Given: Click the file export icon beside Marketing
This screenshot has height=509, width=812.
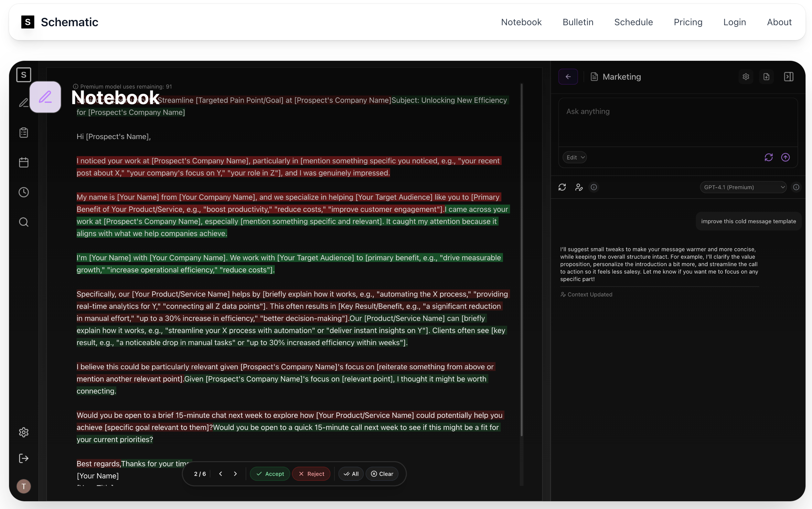Looking at the screenshot, I should (766, 77).
